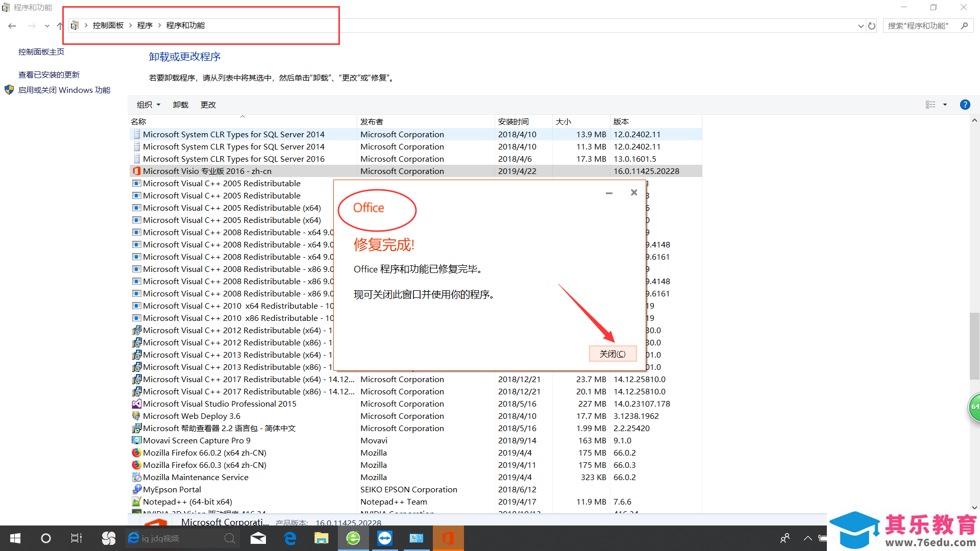Click 程序和功能 in the address breadcrumb

185,26
